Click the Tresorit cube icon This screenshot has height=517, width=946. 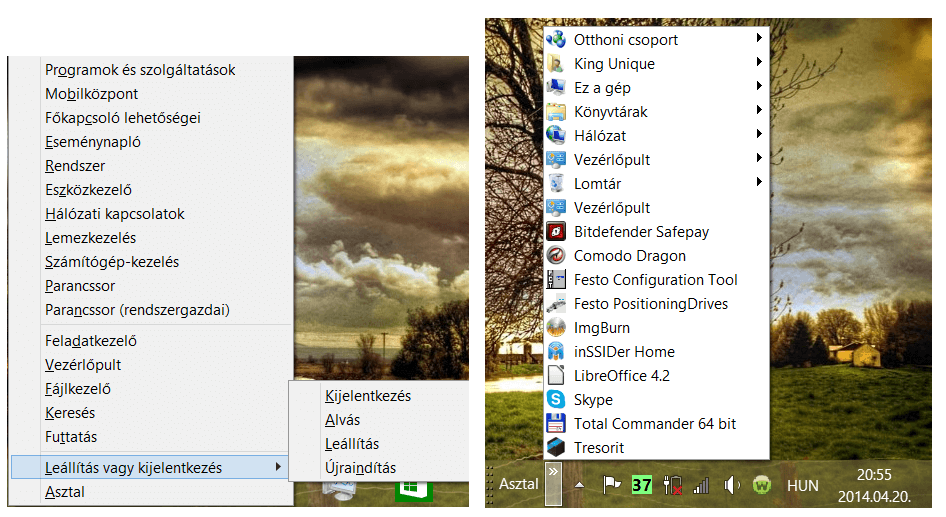pos(556,448)
